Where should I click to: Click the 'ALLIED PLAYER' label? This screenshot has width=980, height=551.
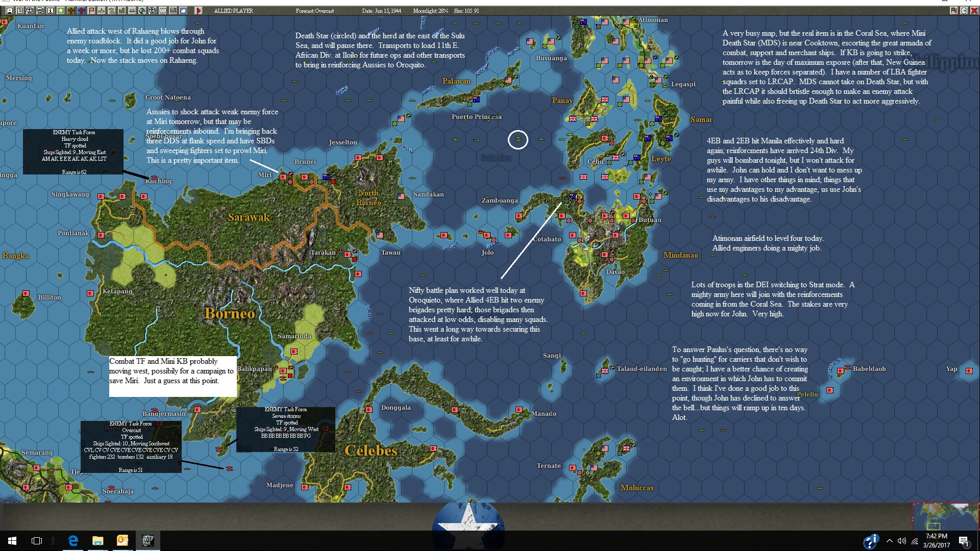coord(233,11)
